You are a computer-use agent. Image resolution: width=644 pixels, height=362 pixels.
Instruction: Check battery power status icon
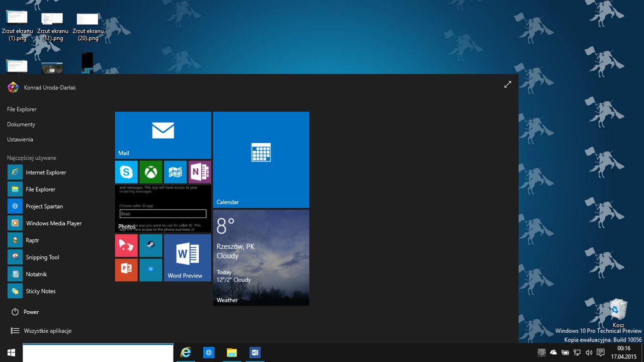click(x=566, y=352)
